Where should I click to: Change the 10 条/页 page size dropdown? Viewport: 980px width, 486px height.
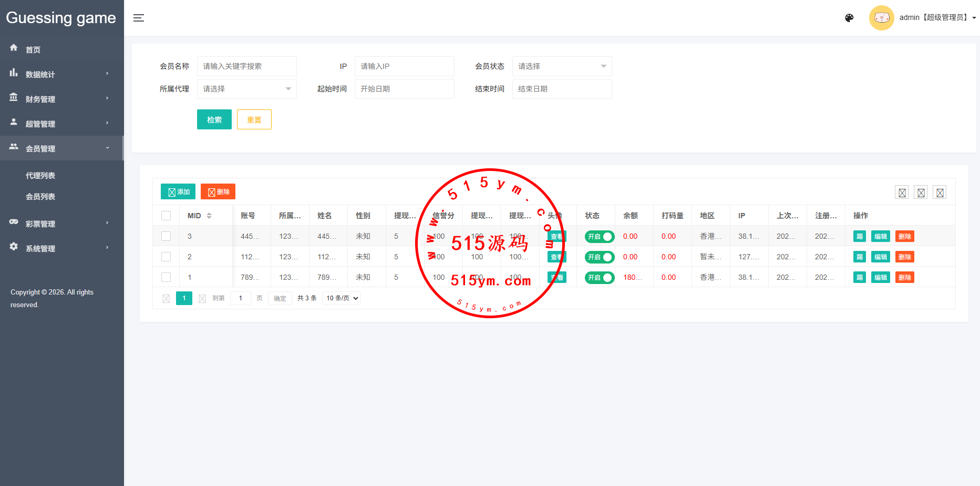click(x=341, y=298)
